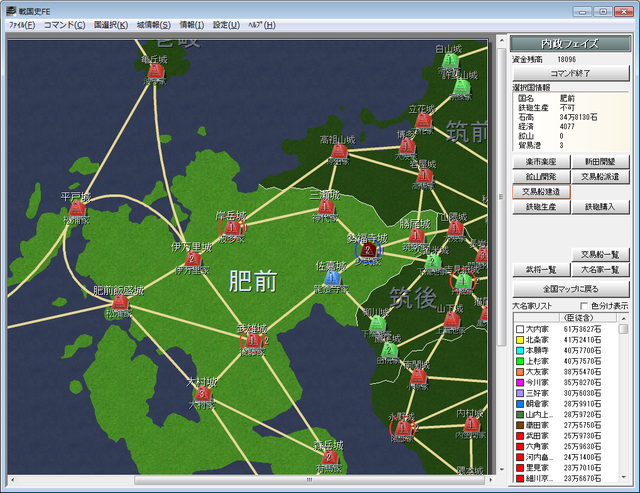Open the 武将一覧 list
Viewport: 640px width, 493px height.
pyautogui.click(x=541, y=270)
